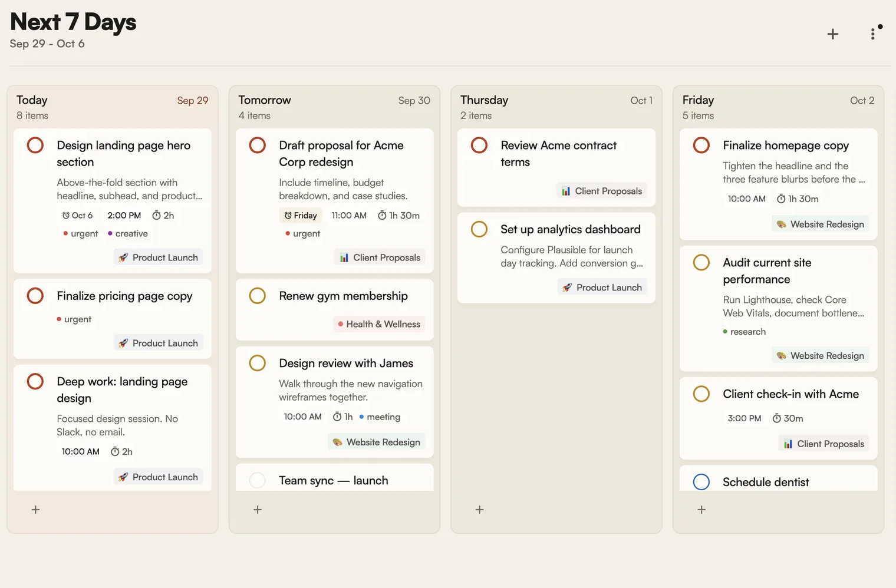Click the Friday due date chip
This screenshot has width=896, height=588.
pyautogui.click(x=301, y=216)
